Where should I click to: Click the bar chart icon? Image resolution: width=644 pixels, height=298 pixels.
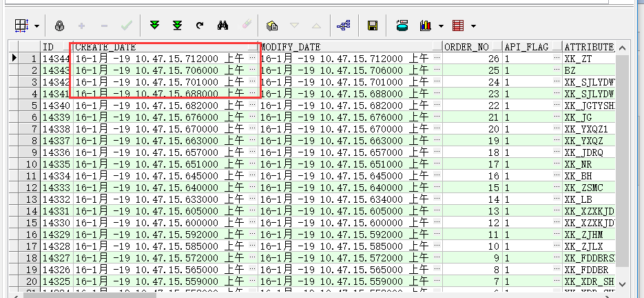(426, 26)
